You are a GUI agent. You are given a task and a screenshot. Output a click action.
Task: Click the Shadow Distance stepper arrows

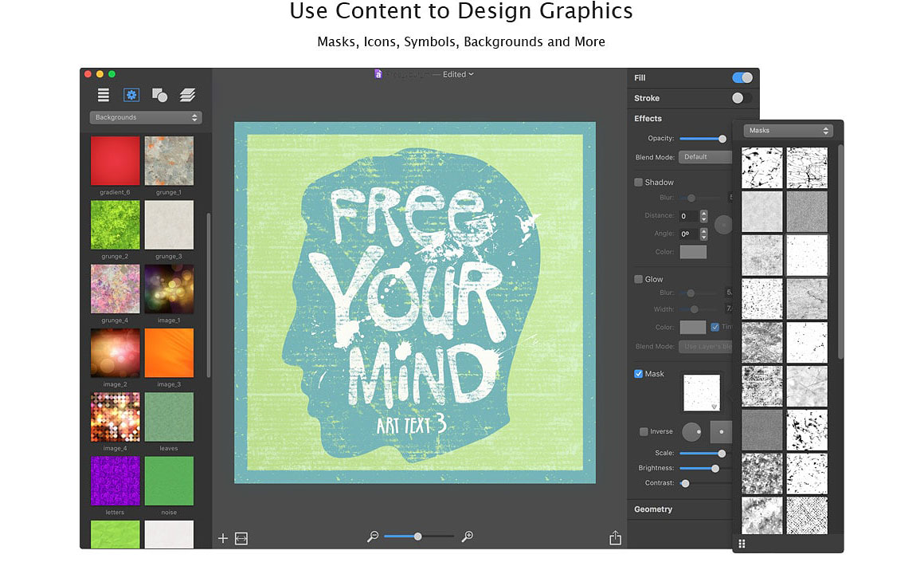[703, 216]
